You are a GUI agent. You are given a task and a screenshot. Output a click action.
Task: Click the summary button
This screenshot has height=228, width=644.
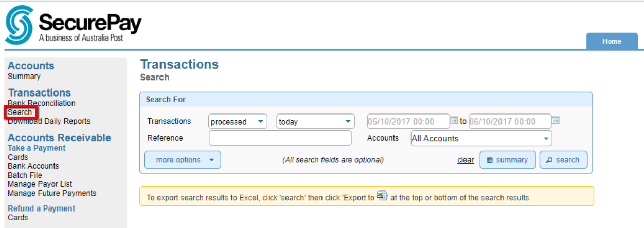pyautogui.click(x=508, y=160)
